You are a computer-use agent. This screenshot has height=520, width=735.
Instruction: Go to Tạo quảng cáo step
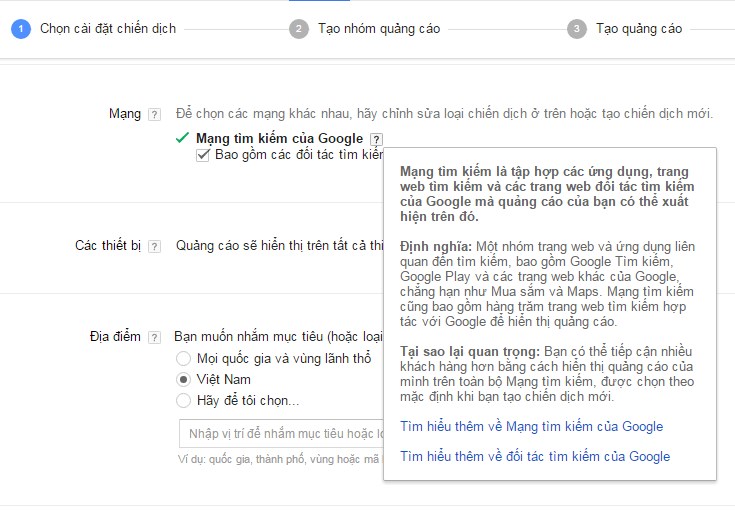(638, 29)
